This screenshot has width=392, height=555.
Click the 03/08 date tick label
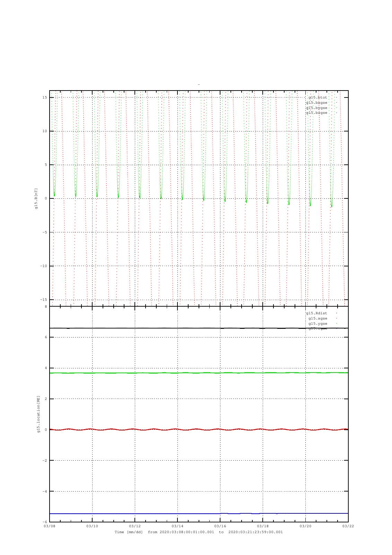[x=50, y=526]
